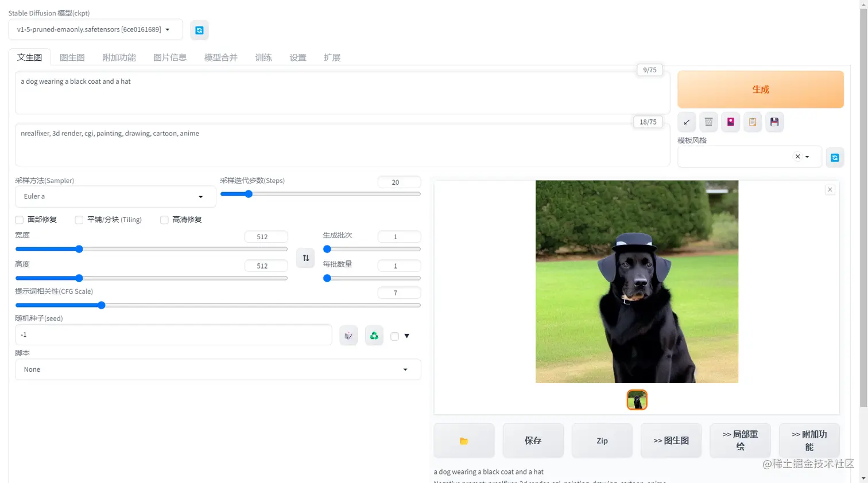Open the 图片信息 tab
The height and width of the screenshot is (483, 868).
tap(170, 57)
